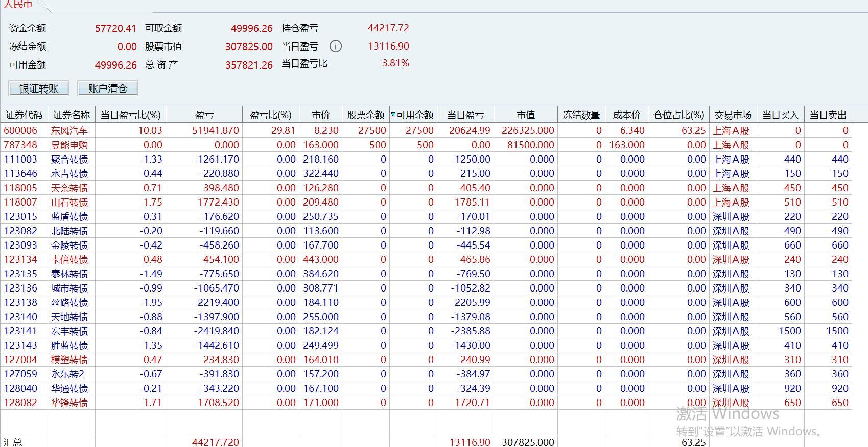868x447 pixels.
Task: Click the 汇总 total profit 44217.720
Action: [216, 442]
